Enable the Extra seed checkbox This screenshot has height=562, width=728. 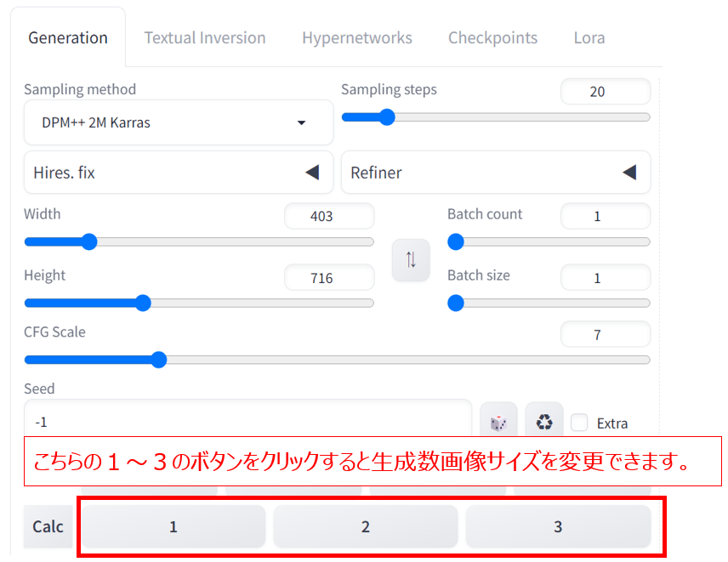tap(579, 423)
